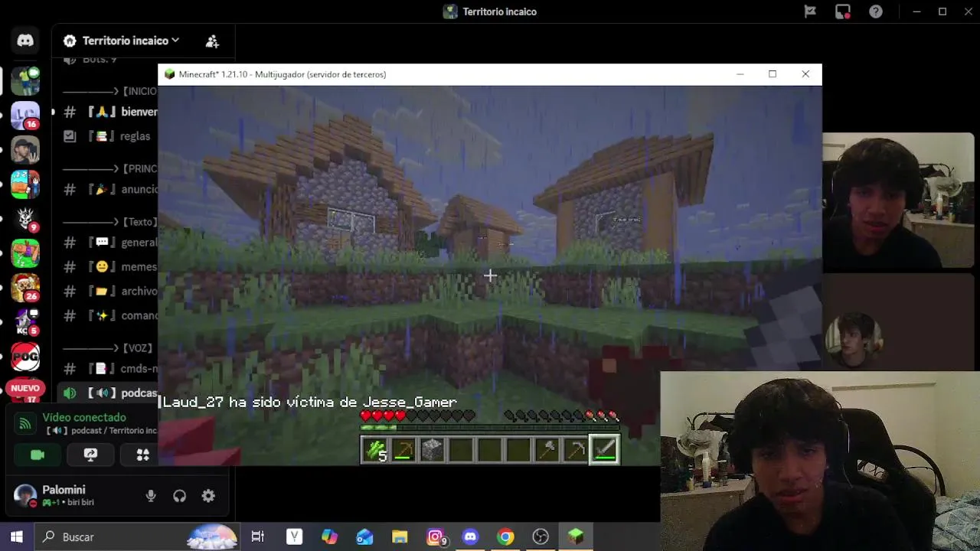This screenshot has height=551, width=980.
Task: Select the shovel in seventh hotbar slot
Action: (x=547, y=450)
